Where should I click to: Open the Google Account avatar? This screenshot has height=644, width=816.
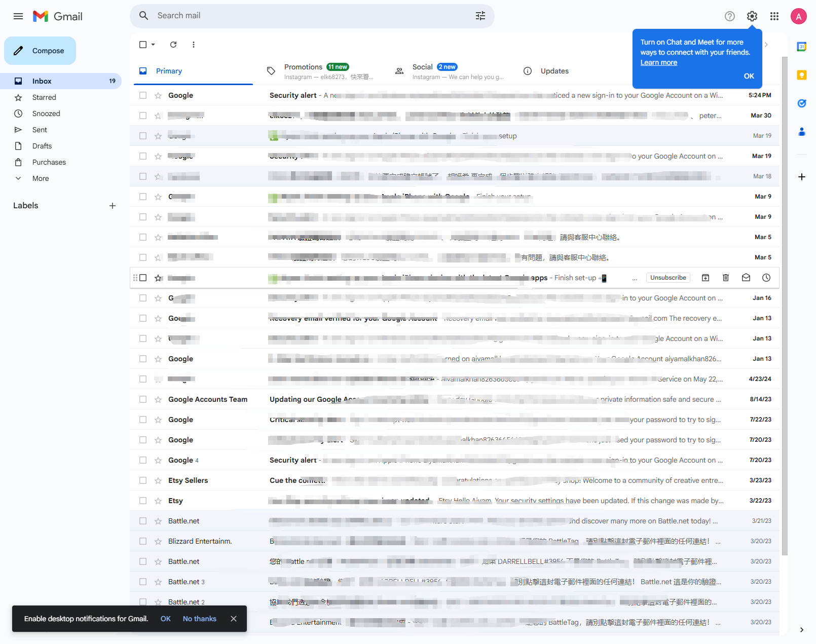click(799, 16)
